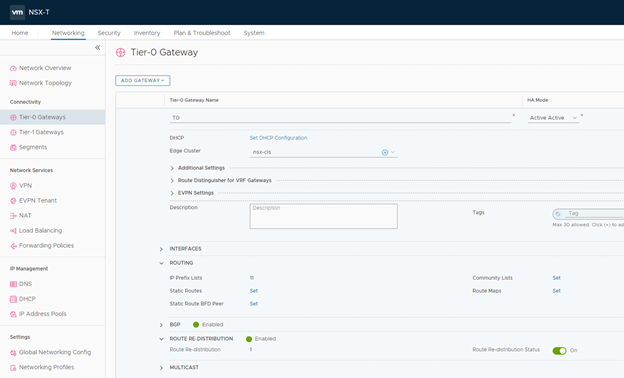Click the Tier-1 Gateways sidebar icon

[x=13, y=132]
